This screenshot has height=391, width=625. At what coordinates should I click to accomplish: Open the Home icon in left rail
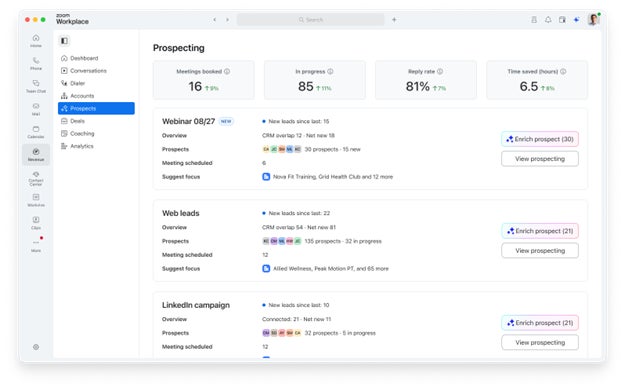coord(36,40)
